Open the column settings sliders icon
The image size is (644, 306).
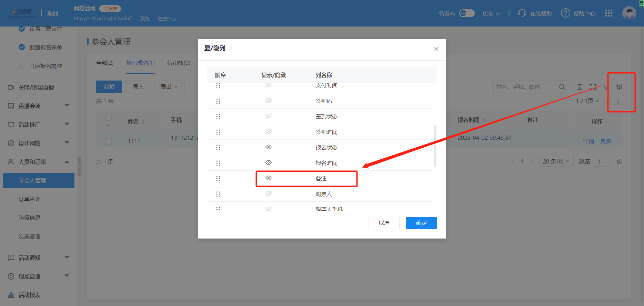coord(619,87)
